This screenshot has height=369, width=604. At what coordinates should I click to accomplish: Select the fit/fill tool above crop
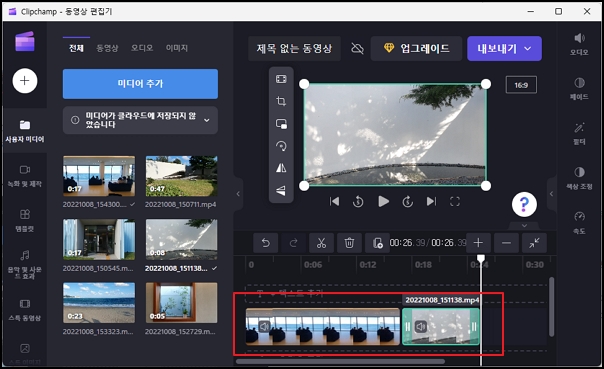pyautogui.click(x=281, y=79)
